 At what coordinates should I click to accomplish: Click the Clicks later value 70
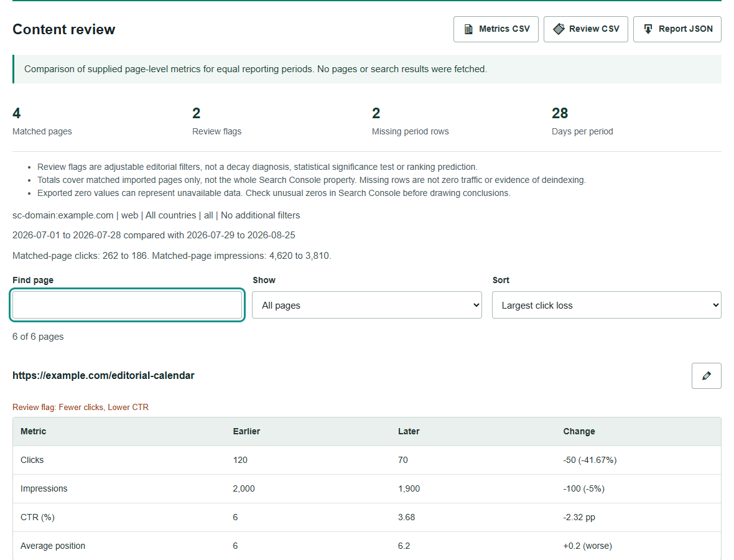click(403, 460)
